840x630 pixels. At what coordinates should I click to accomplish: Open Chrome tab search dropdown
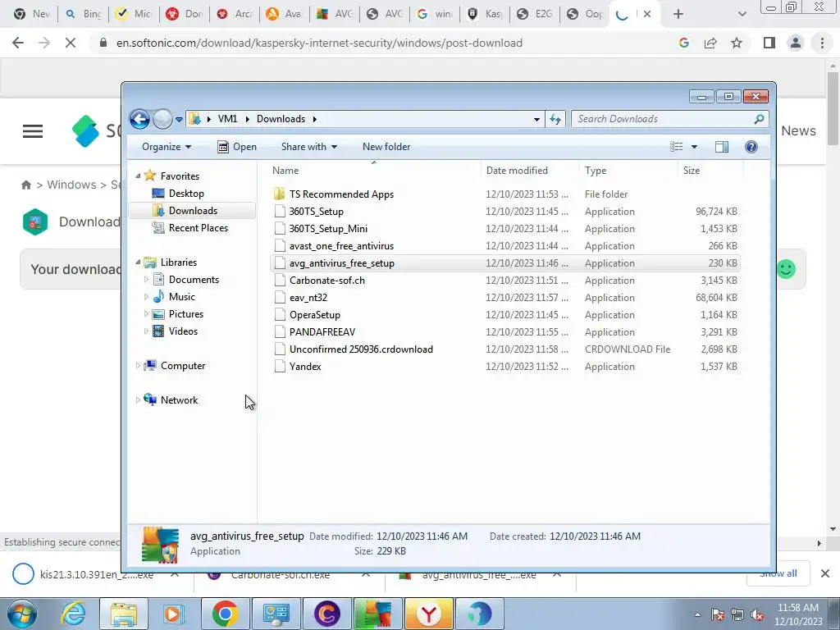(742, 14)
